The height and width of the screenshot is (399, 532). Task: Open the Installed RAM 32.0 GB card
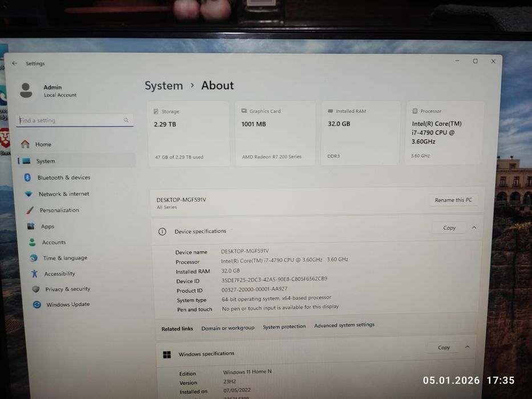pos(360,133)
